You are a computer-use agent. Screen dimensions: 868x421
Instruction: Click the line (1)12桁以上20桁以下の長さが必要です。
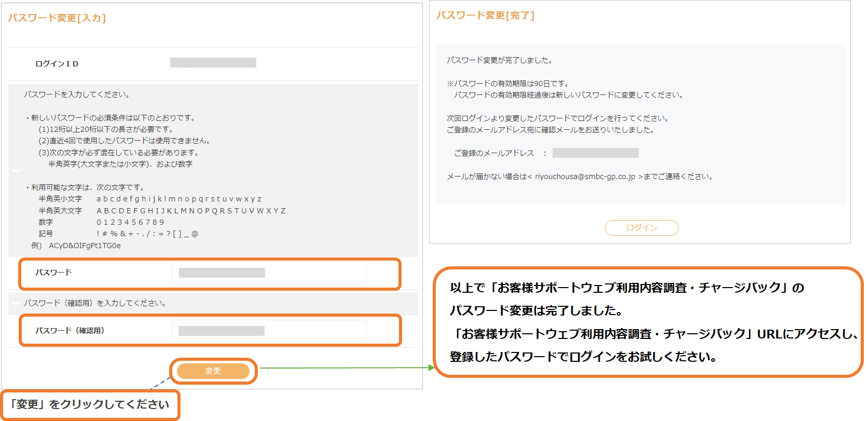pos(106,129)
